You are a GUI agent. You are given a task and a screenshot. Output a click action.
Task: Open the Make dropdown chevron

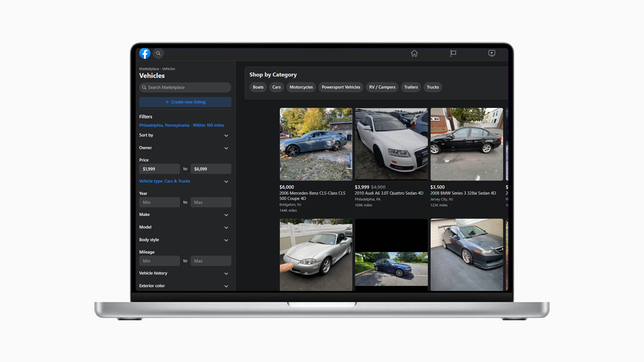click(x=226, y=215)
